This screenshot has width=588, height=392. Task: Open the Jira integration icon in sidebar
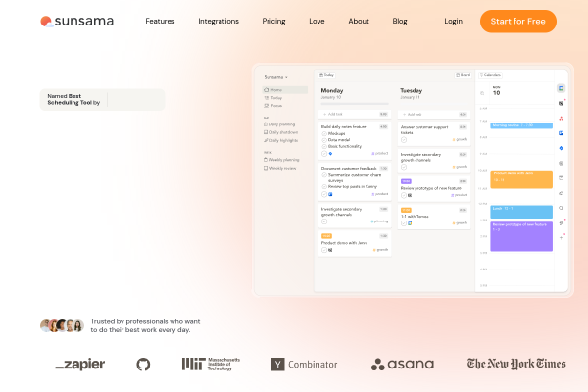[x=561, y=148]
